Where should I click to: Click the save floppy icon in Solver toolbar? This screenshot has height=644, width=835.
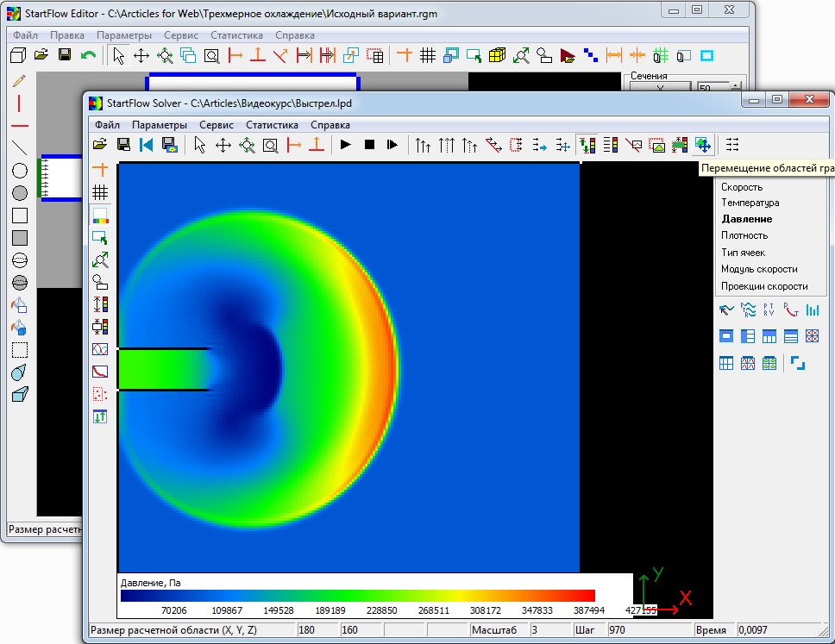123,144
